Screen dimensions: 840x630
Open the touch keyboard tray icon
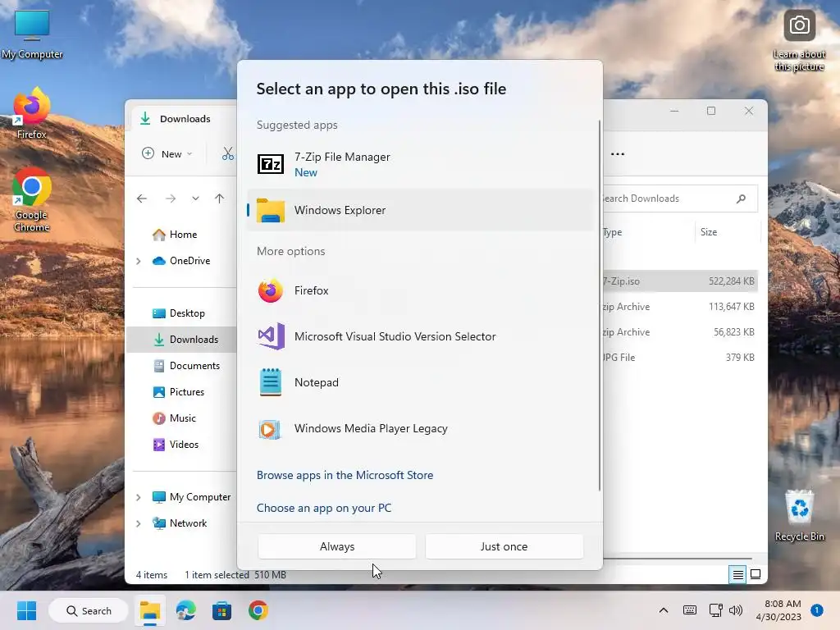tap(690, 610)
